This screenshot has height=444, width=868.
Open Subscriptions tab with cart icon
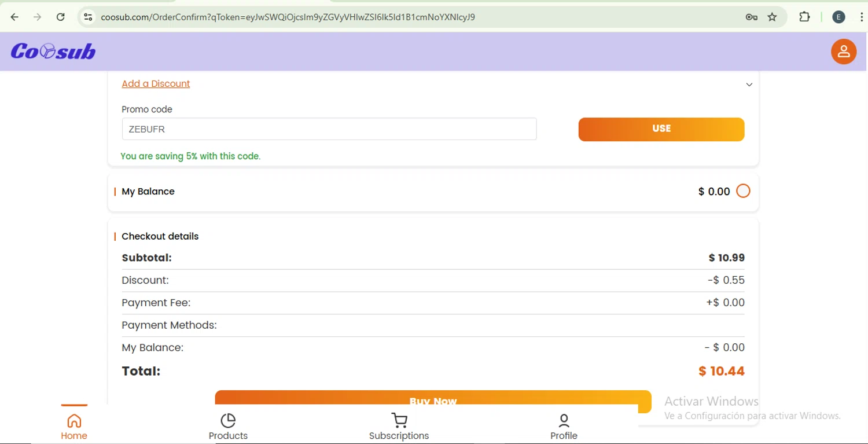tap(399, 427)
